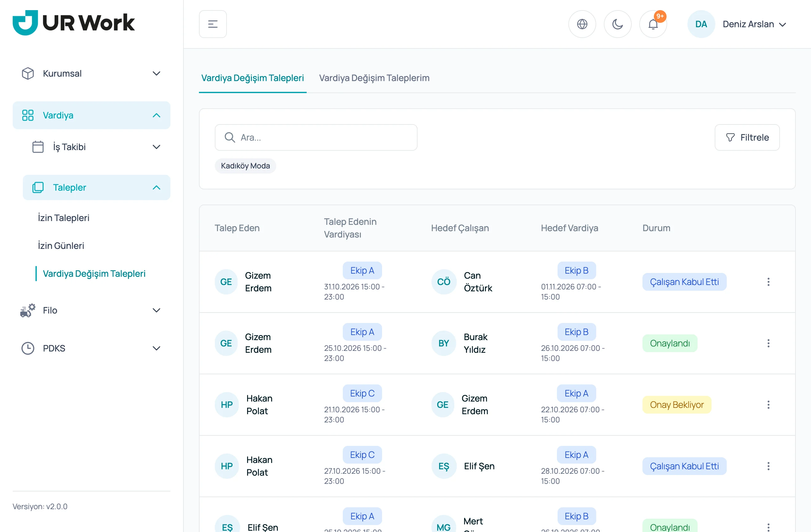Switch to dark mode with moon icon

pos(617,24)
